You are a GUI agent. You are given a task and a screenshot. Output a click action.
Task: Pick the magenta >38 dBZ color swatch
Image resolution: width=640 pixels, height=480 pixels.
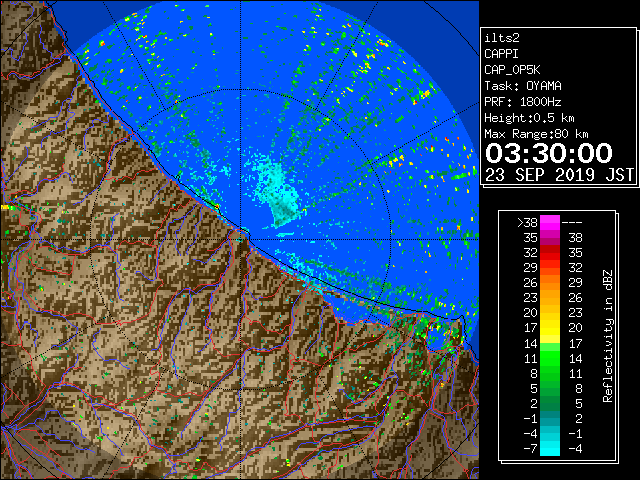pyautogui.click(x=550, y=223)
